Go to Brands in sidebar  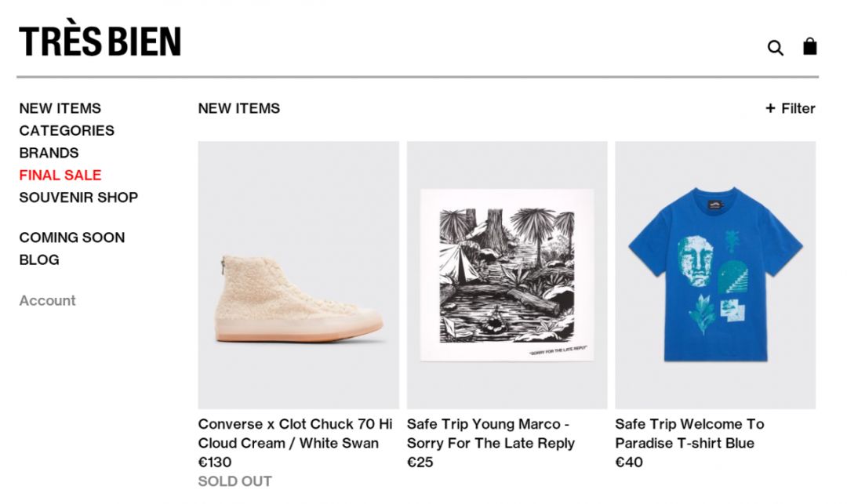pyautogui.click(x=49, y=153)
